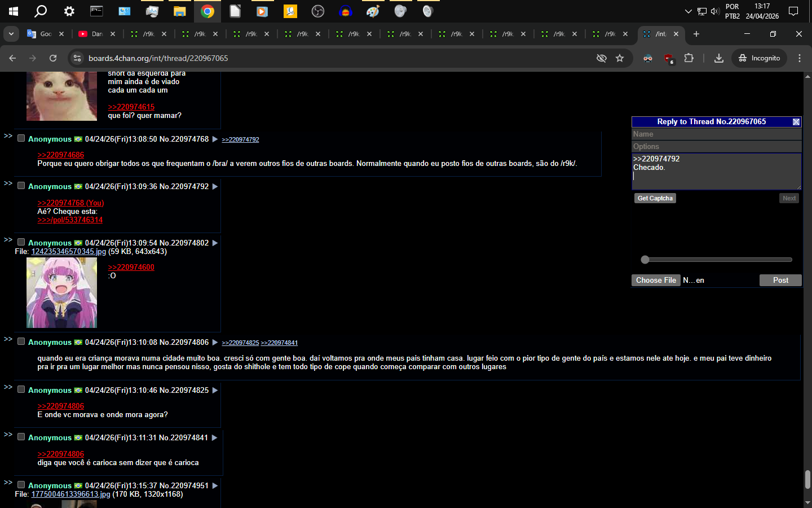Follow the >>>/pol/533746314 cross-board link

70,220
